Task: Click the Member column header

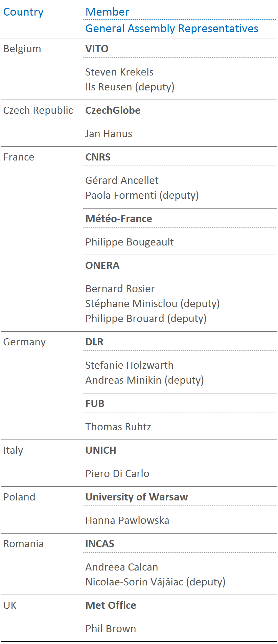Action: (x=107, y=12)
